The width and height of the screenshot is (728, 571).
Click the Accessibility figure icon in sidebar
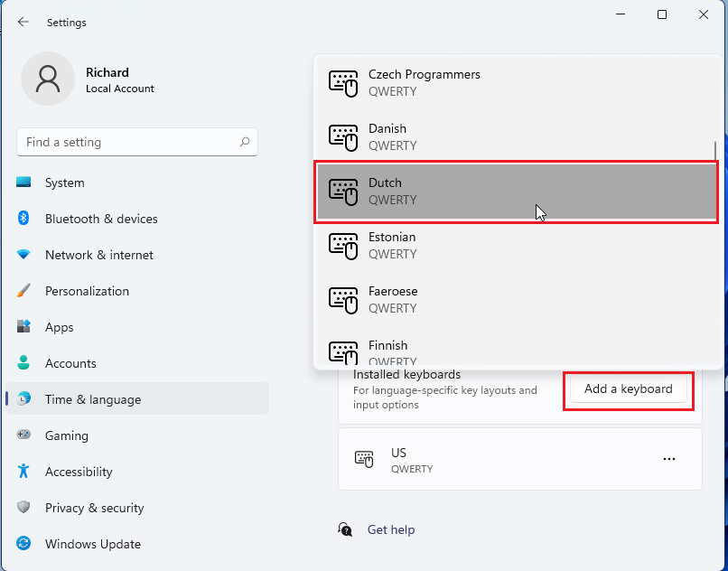[24, 472]
